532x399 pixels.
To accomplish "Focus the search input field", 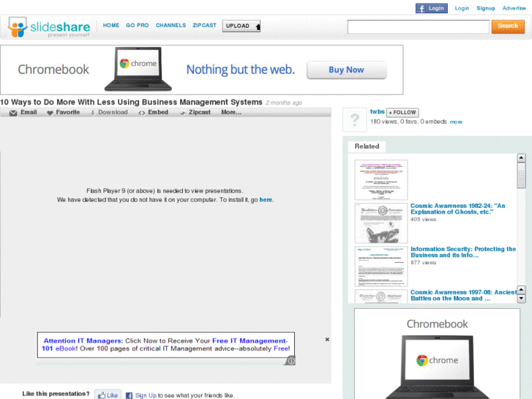I will 418,26.
